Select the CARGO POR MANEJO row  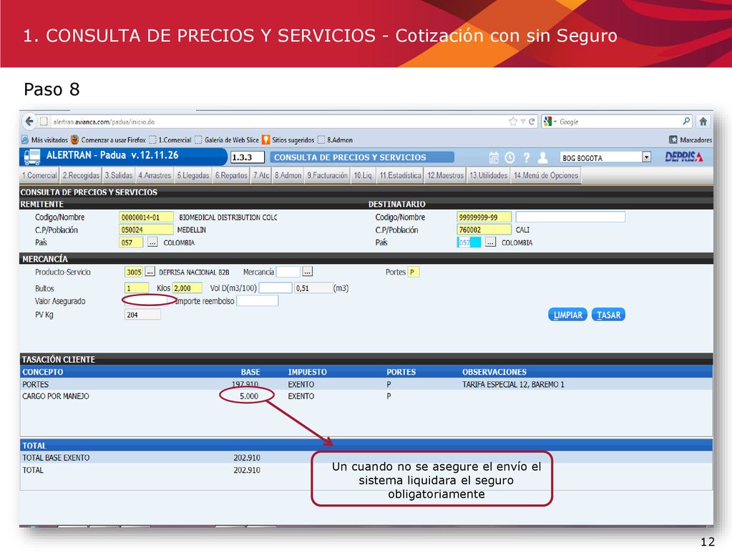point(366,396)
